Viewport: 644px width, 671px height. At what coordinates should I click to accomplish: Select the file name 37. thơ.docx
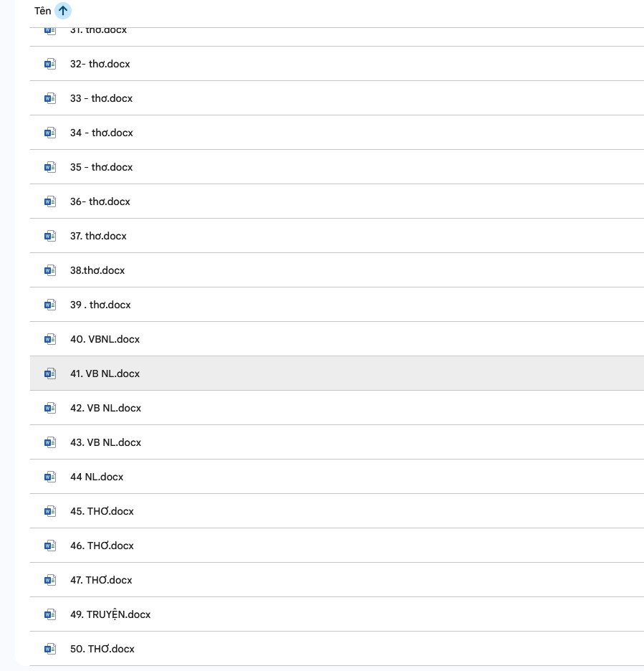pos(98,236)
